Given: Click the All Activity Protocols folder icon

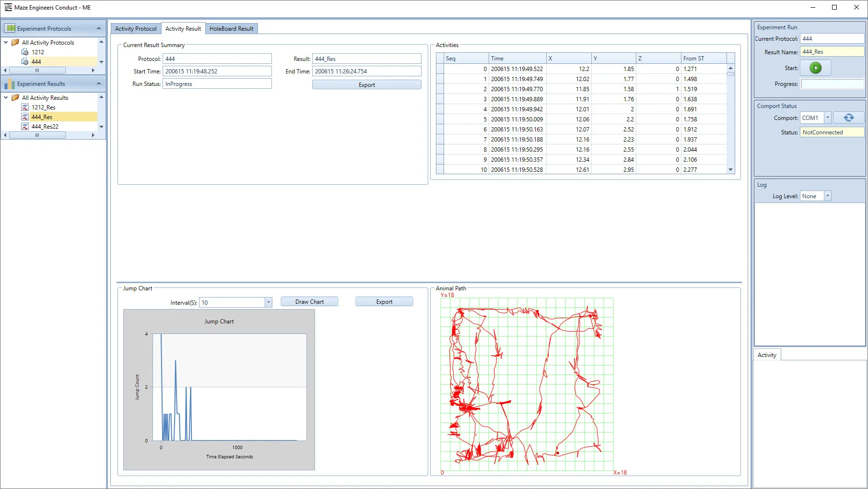Looking at the screenshot, I should [15, 43].
